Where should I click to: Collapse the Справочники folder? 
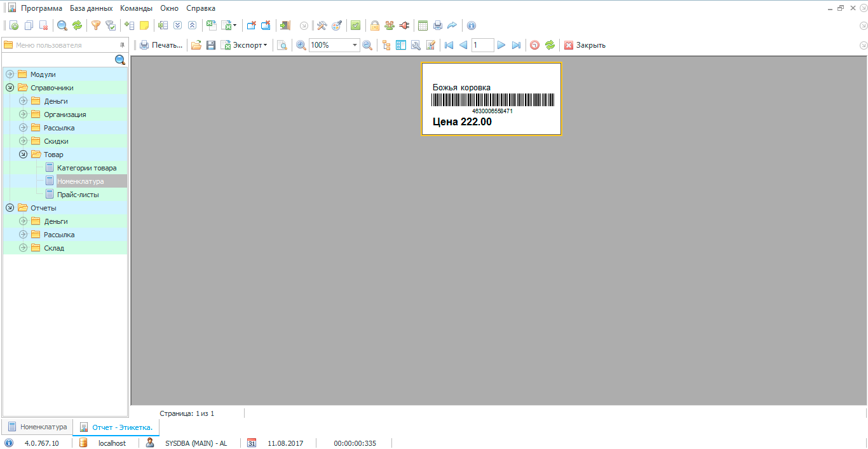(10, 88)
